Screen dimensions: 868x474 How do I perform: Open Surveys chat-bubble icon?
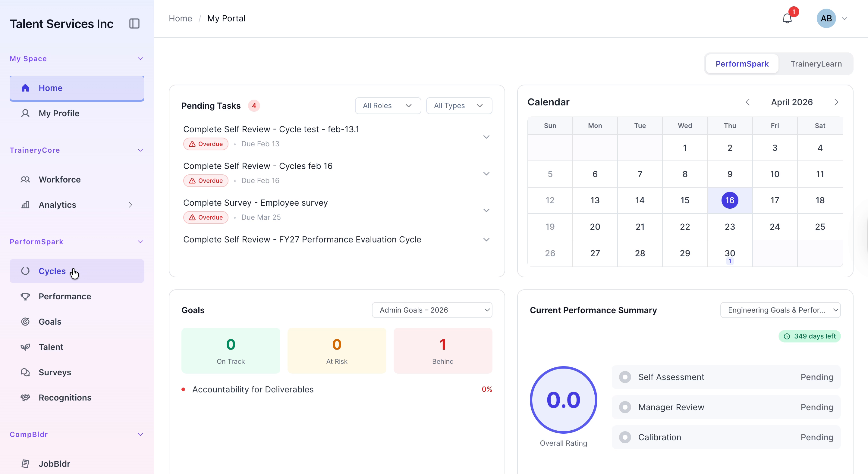click(x=25, y=372)
